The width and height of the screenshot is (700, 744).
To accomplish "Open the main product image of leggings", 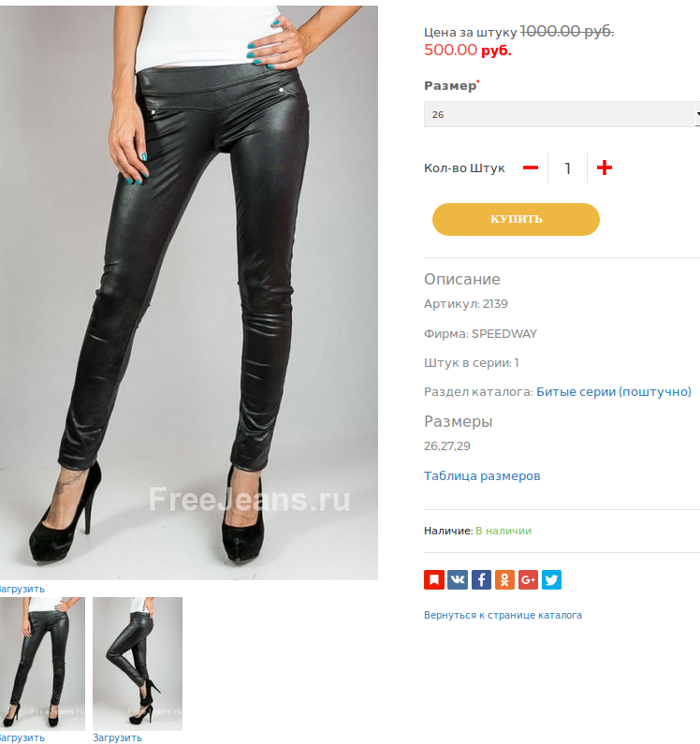I will tap(189, 292).
